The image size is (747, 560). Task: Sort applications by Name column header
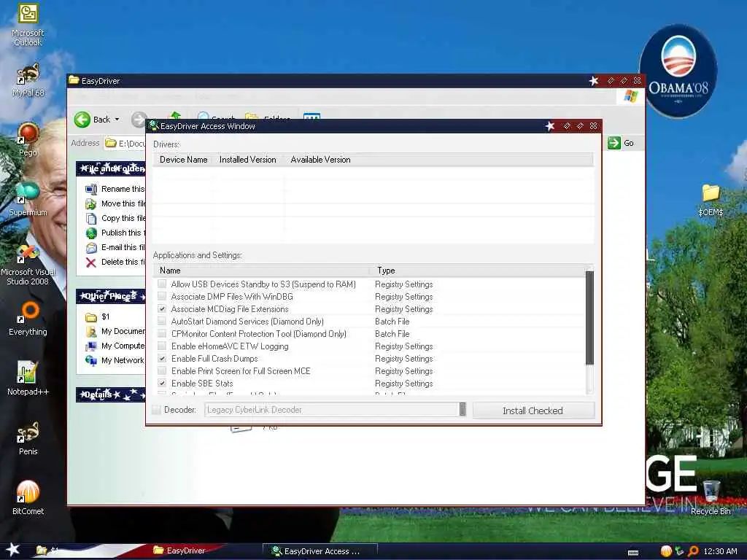click(262, 271)
